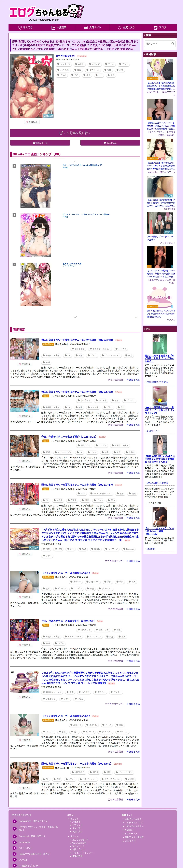Viewport: 183px width, 868px height.
Task: Click the この記事を見に行く button
Action: (75, 133)
